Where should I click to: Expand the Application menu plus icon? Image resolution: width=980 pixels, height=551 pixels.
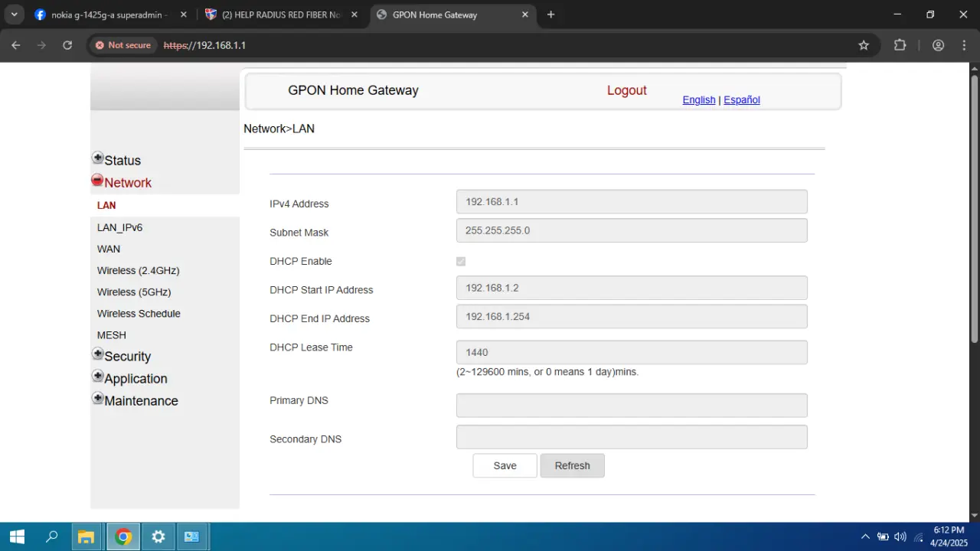97,377
